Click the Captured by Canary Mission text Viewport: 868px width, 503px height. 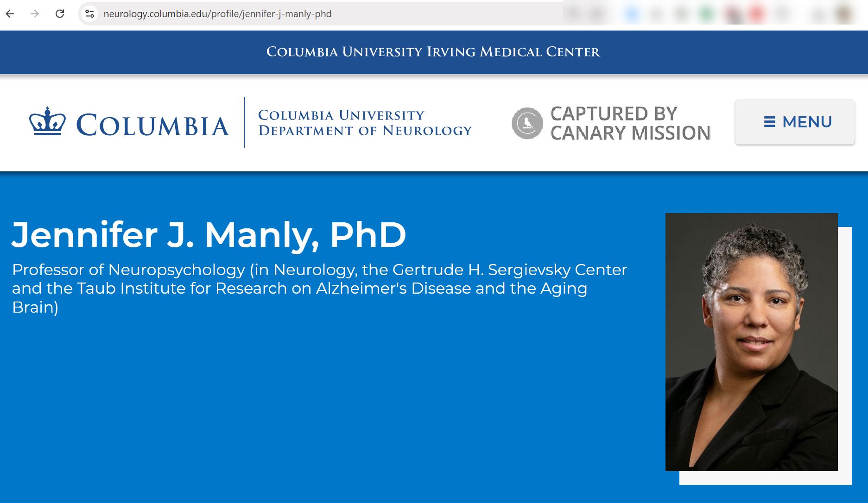pyautogui.click(x=630, y=123)
